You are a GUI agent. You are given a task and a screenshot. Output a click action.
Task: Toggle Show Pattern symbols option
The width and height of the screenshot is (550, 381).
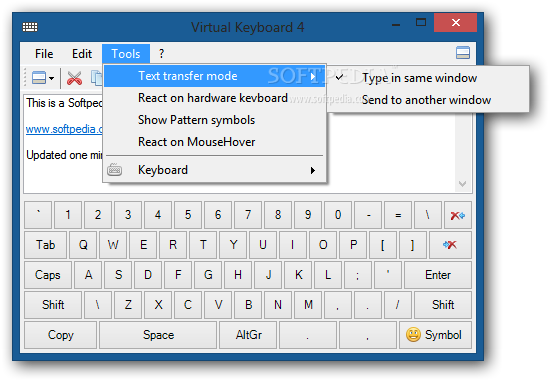click(215, 120)
